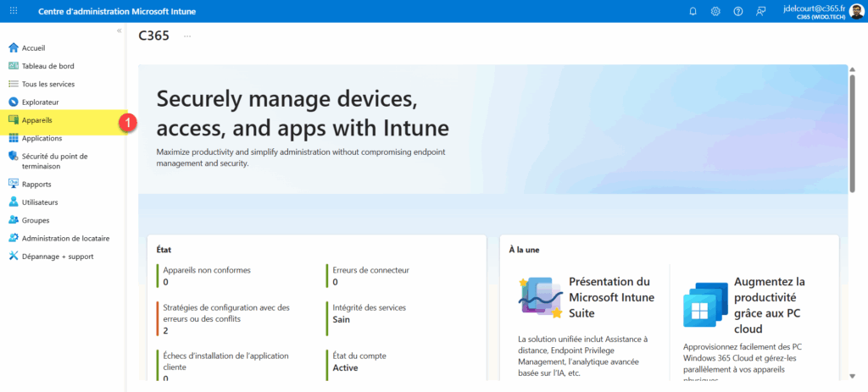Viewport: 868px width, 392px height.
Task: Click the scroll down arrow
Action: click(x=853, y=376)
